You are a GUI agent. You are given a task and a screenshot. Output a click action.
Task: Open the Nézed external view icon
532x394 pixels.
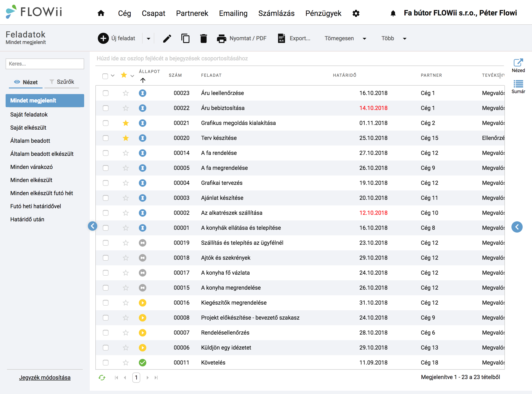[518, 65]
